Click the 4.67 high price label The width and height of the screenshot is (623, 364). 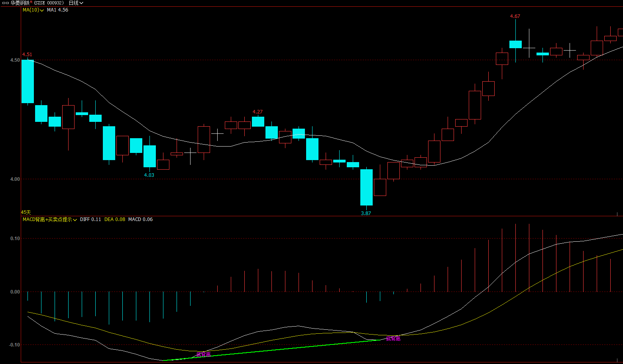(x=515, y=16)
